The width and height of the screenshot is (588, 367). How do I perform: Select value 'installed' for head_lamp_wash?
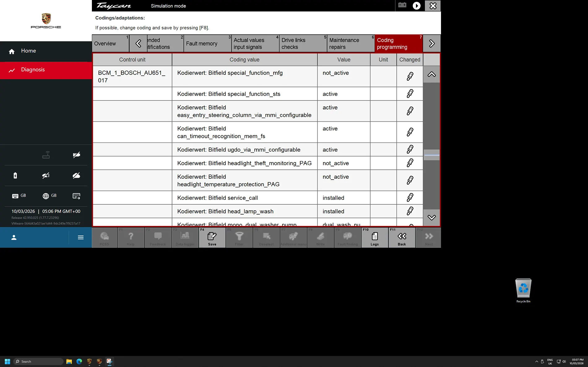pos(344,211)
